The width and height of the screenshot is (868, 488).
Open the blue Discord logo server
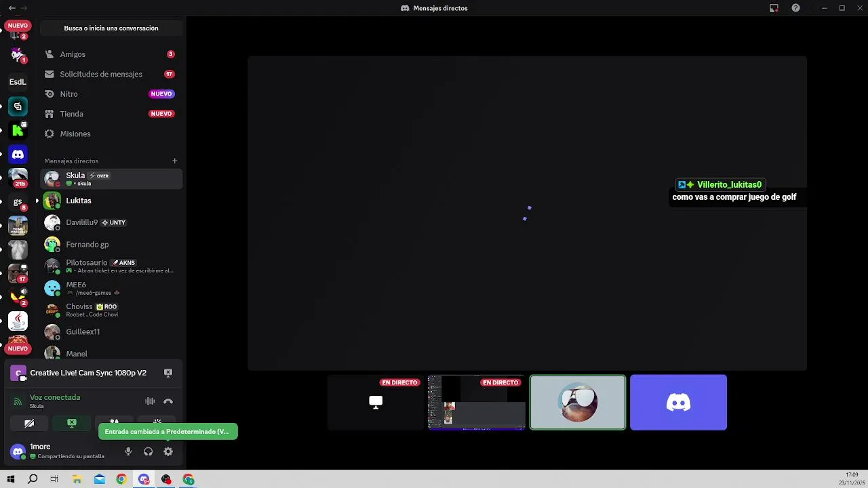pyautogui.click(x=18, y=155)
